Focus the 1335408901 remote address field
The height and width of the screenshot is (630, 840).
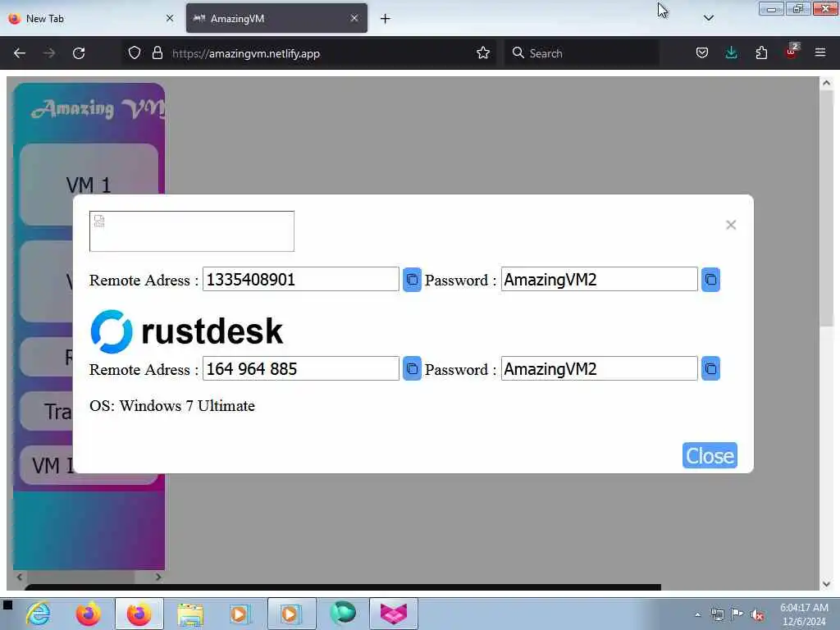pos(300,279)
